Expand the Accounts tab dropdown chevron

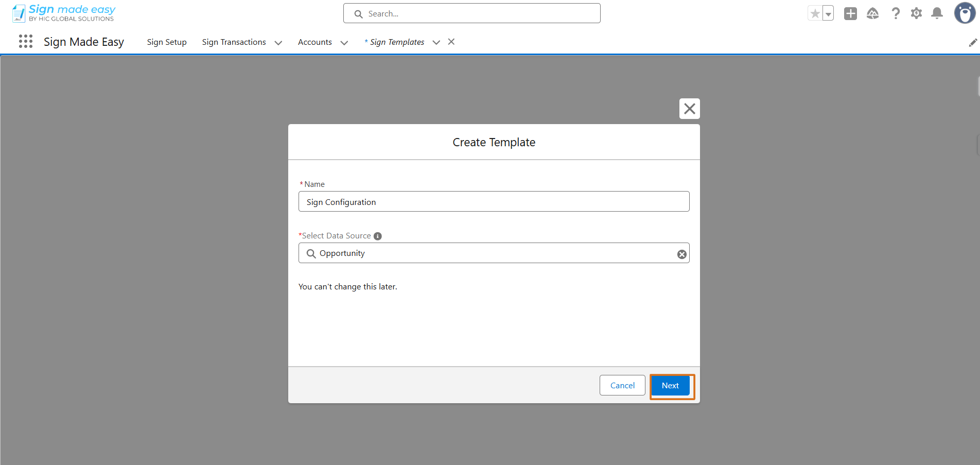tap(344, 43)
